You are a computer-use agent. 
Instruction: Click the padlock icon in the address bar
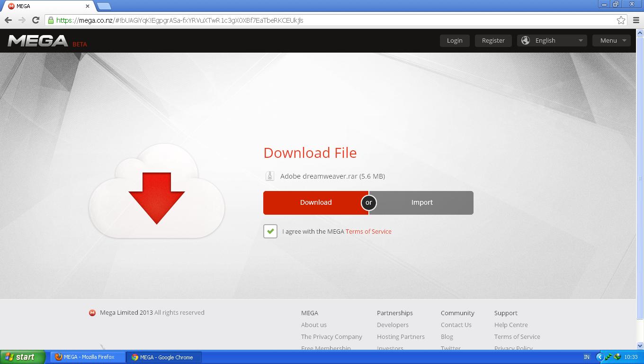pyautogui.click(x=50, y=20)
